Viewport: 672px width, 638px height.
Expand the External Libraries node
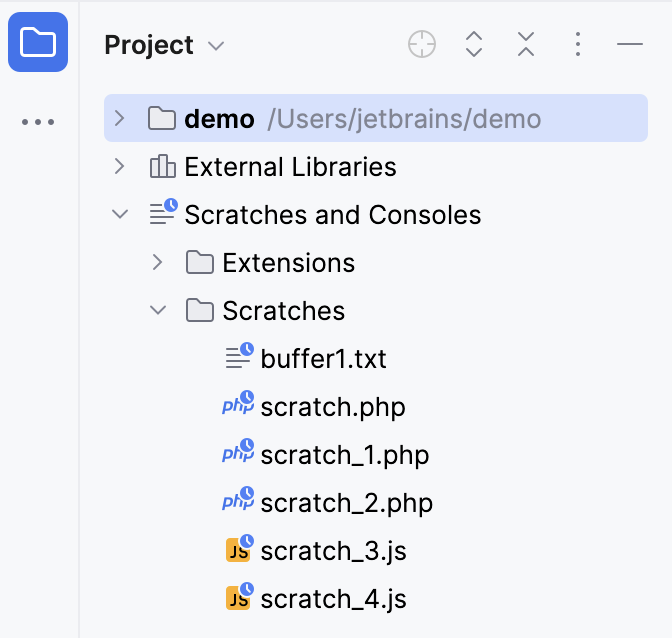pyautogui.click(x=120, y=166)
